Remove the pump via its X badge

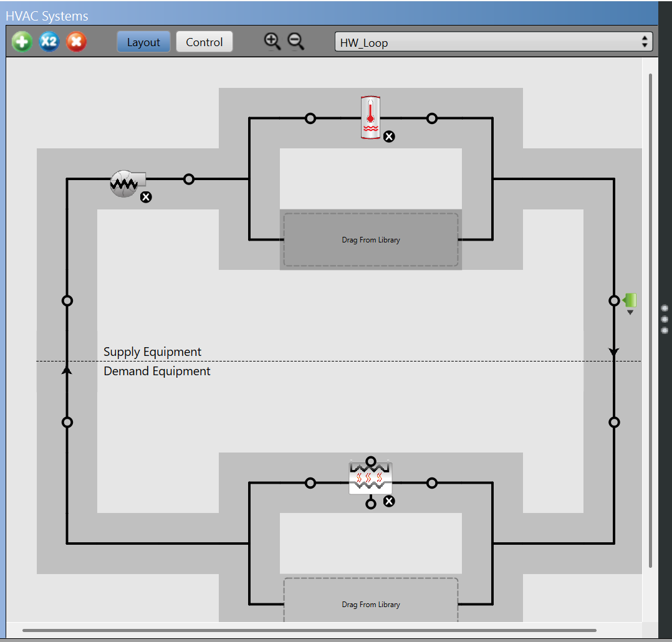coord(146,198)
